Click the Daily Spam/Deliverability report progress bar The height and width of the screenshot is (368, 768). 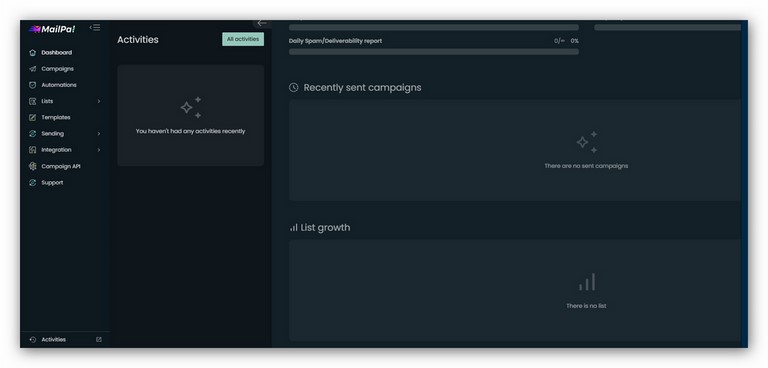[x=433, y=51]
